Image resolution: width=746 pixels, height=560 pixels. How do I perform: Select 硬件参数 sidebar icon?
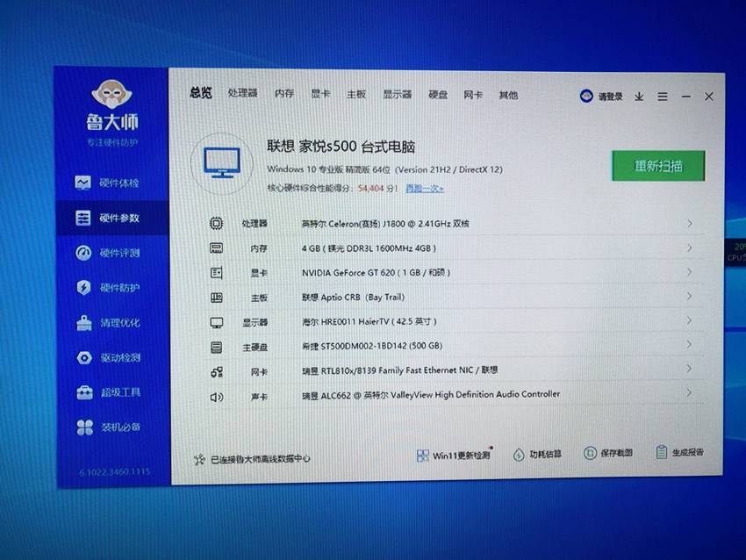pyautogui.click(x=83, y=218)
